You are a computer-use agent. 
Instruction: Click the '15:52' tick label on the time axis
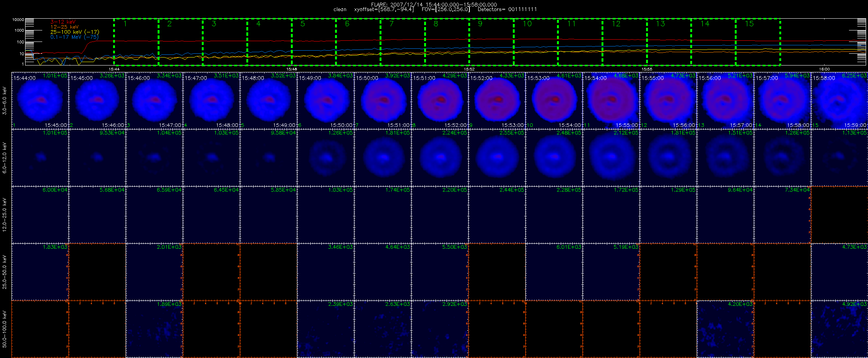coord(469,69)
